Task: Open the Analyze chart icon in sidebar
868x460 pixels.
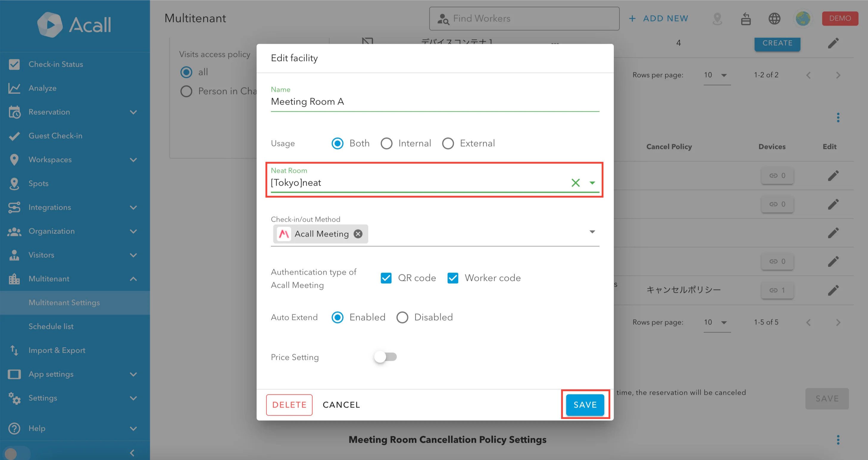Action: point(14,88)
